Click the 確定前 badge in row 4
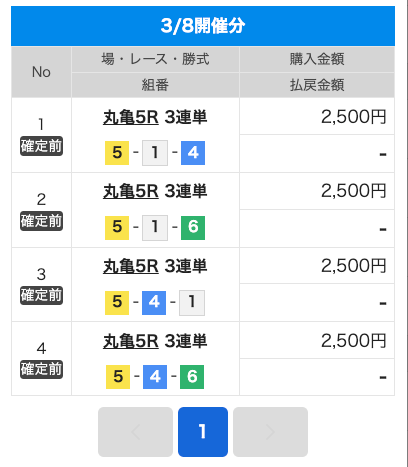Screen dimensions: 408x467 41,369
